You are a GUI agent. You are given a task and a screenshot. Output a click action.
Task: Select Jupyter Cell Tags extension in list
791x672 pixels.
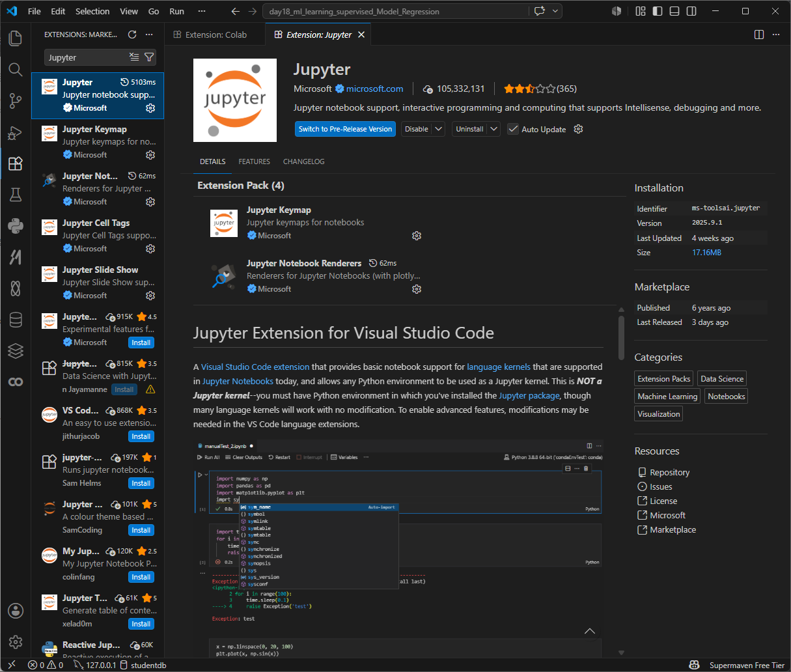pos(98,236)
